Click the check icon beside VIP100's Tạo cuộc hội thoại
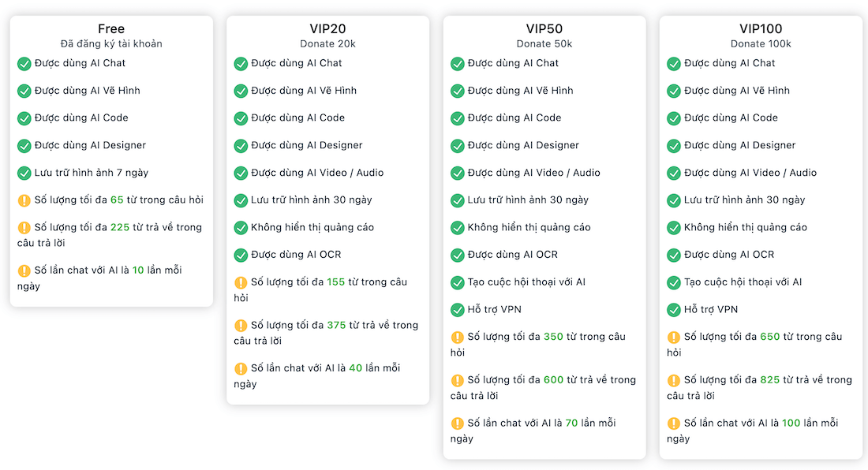The height and width of the screenshot is (470, 868). pos(674,282)
